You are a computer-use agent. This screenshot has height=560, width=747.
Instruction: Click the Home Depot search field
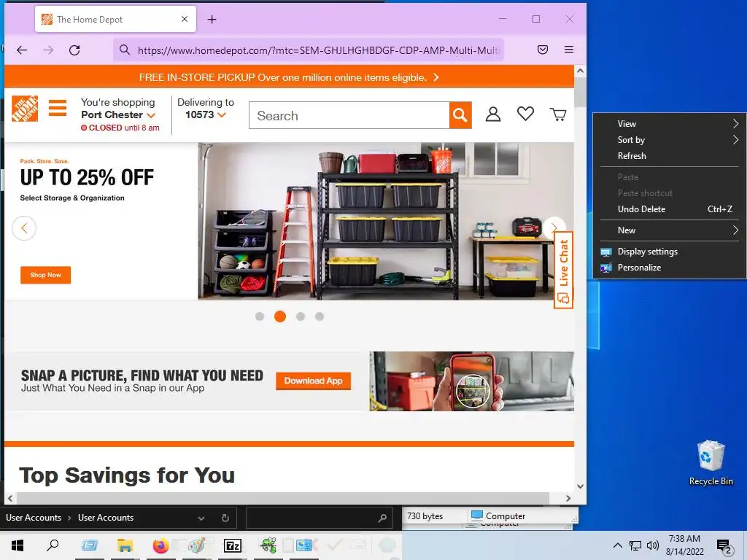coord(349,115)
